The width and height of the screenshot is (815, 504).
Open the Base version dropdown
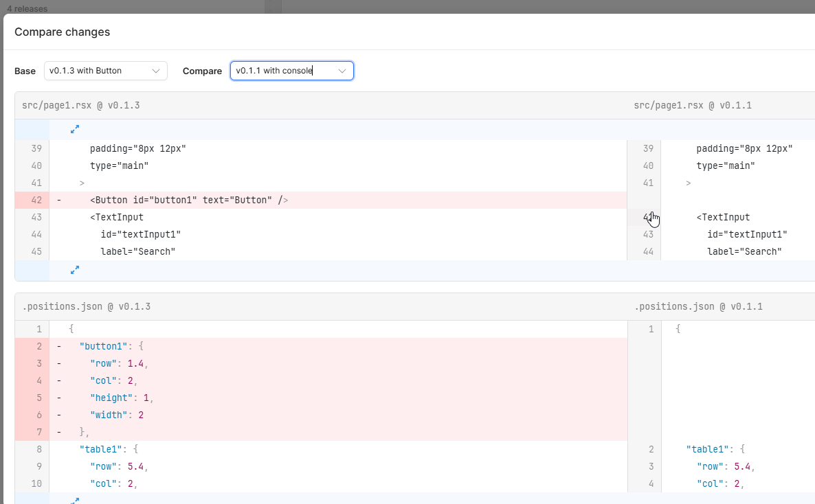click(x=106, y=71)
